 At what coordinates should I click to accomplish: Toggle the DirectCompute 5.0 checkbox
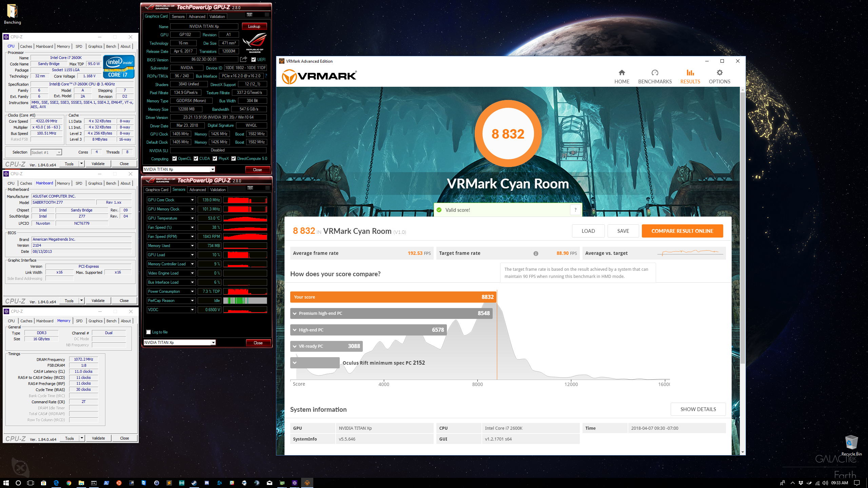[233, 158]
